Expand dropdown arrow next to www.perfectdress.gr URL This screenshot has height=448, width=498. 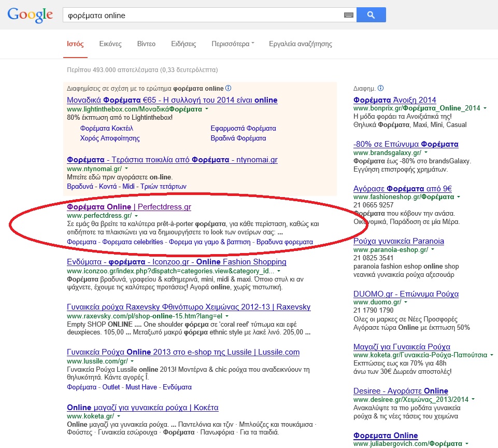click(x=136, y=215)
